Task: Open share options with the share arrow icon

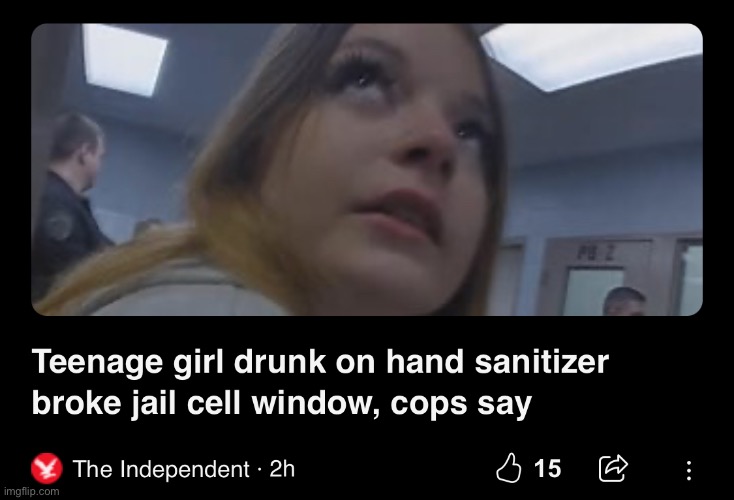Action: point(613,468)
